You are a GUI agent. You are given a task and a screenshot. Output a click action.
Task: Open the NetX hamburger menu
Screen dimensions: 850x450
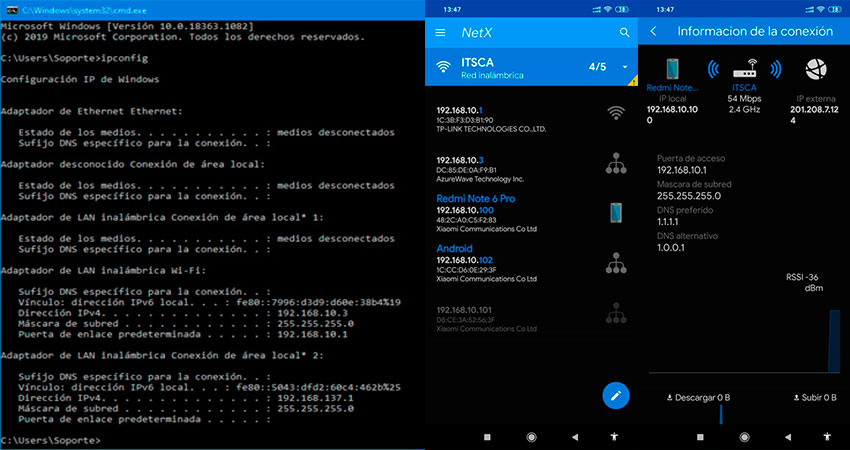(x=440, y=32)
